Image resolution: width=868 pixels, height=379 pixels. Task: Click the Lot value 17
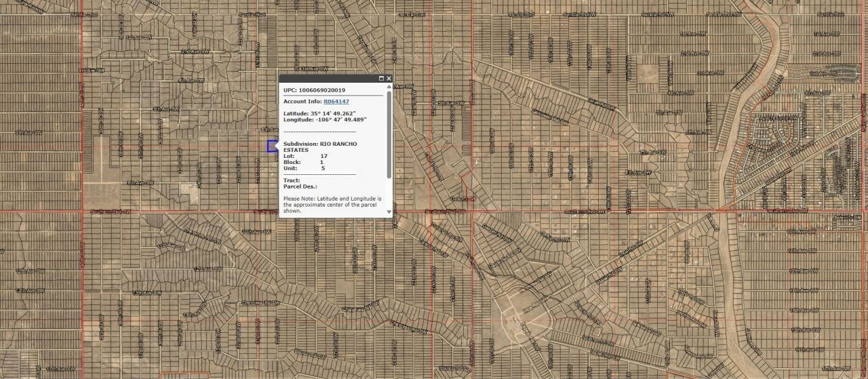point(323,156)
